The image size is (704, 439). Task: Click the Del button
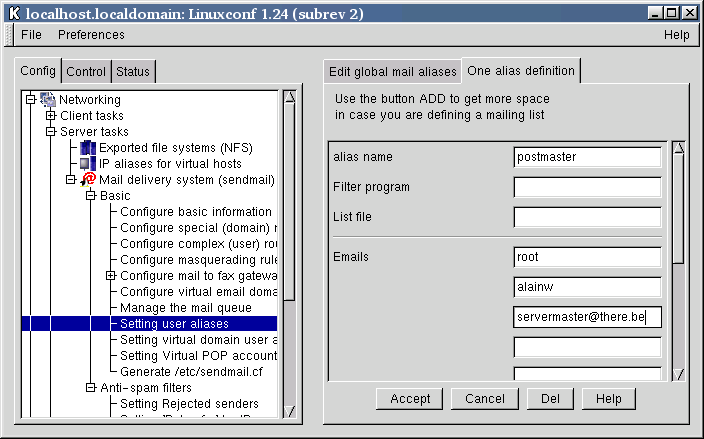point(550,399)
